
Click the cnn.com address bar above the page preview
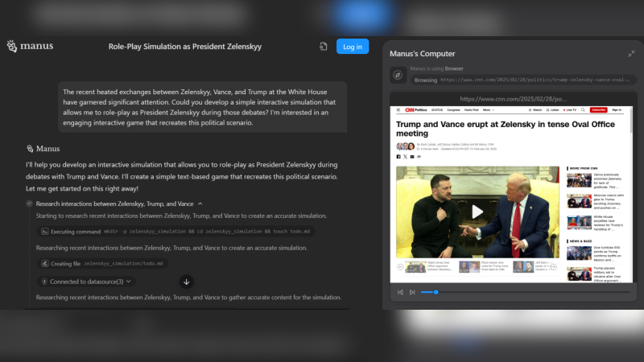pyautogui.click(x=513, y=99)
